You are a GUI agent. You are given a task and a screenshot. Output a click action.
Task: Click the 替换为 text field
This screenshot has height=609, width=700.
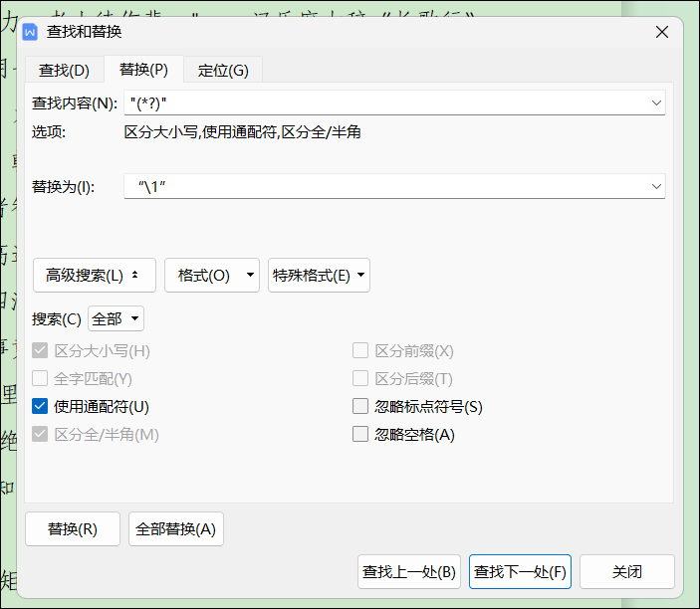click(383, 186)
